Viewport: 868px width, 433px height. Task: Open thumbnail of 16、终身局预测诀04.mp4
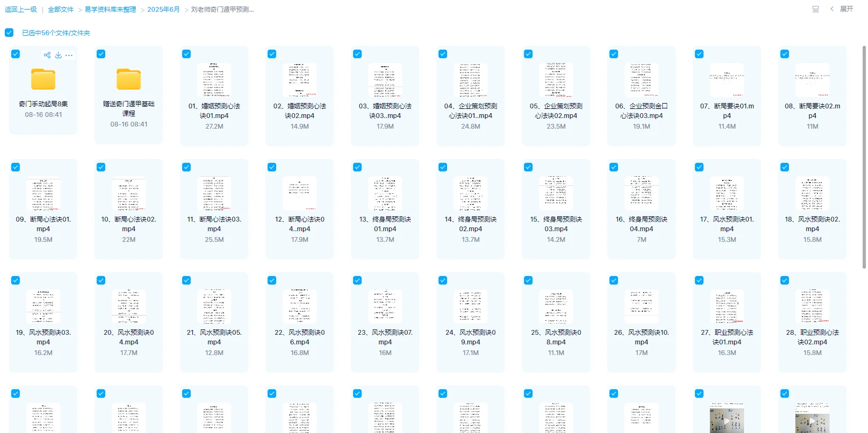coord(642,194)
